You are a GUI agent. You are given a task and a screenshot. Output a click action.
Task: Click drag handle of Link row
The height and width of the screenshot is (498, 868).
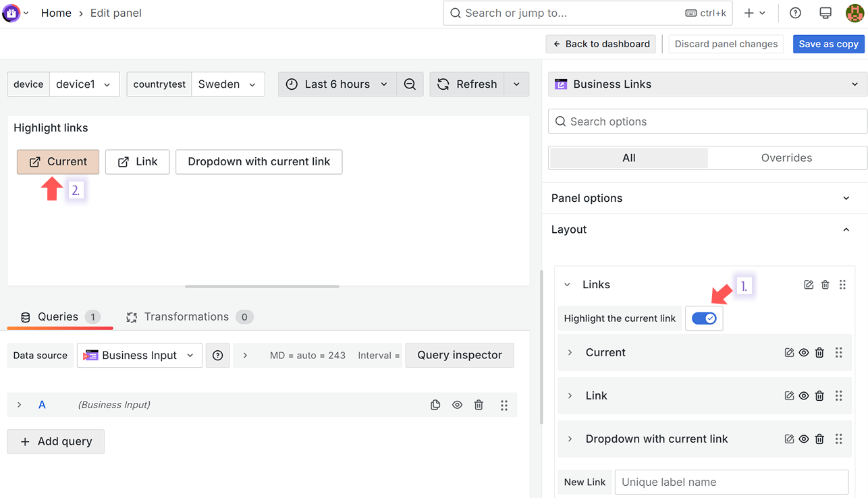tap(839, 395)
